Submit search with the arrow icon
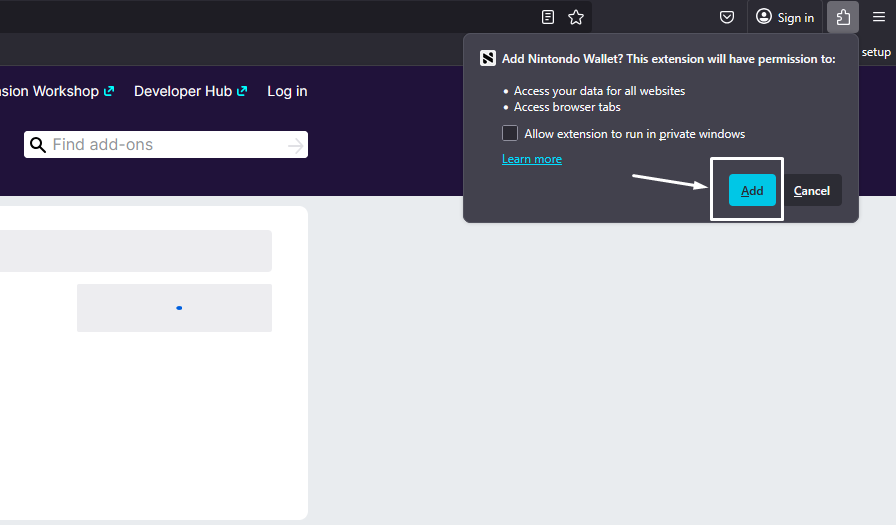This screenshot has height=525, width=896. 295,145
